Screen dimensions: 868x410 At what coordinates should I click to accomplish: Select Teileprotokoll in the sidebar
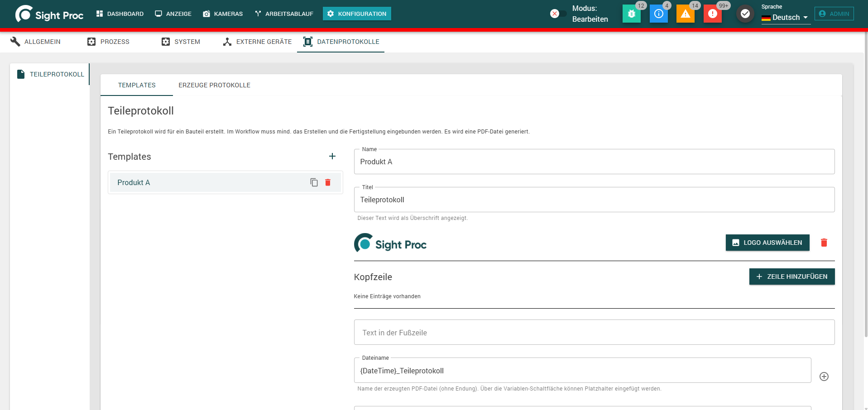(x=50, y=74)
